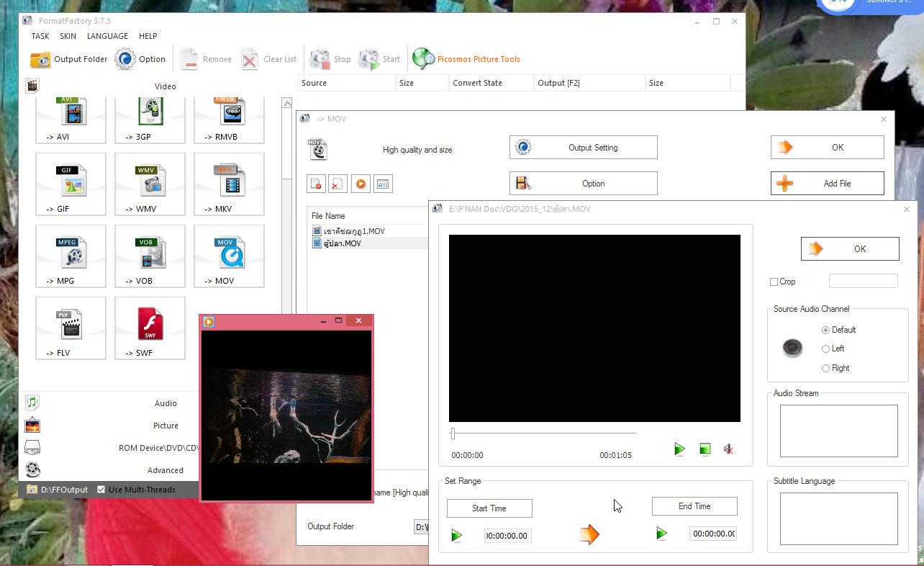Click the End Time button
Image resolution: width=924 pixels, height=566 pixels.
click(694, 506)
